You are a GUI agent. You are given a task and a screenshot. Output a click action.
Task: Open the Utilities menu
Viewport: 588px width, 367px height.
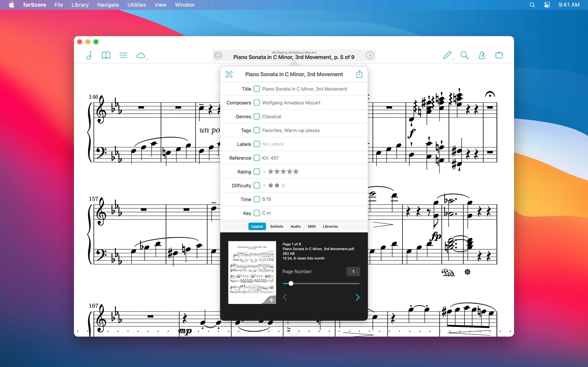tap(137, 5)
